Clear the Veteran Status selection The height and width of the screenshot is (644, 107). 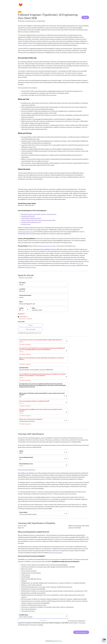coord(64,513)
